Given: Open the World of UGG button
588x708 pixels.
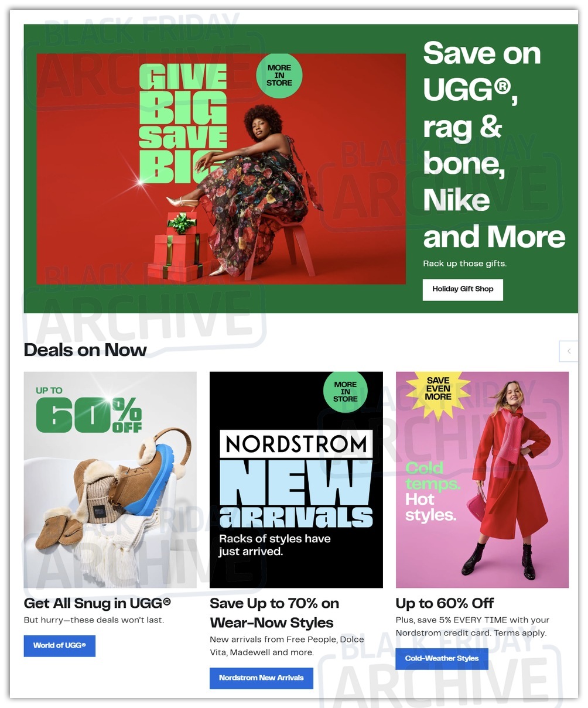Looking at the screenshot, I should (x=59, y=645).
